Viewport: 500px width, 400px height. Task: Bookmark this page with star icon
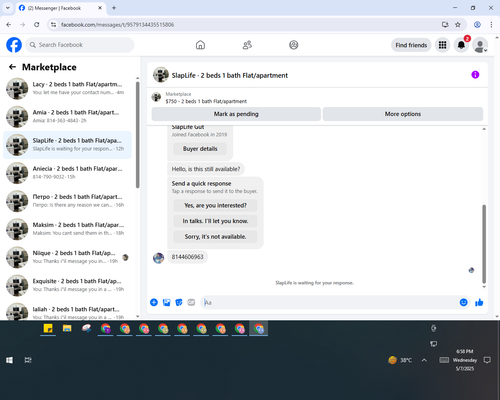click(x=458, y=25)
